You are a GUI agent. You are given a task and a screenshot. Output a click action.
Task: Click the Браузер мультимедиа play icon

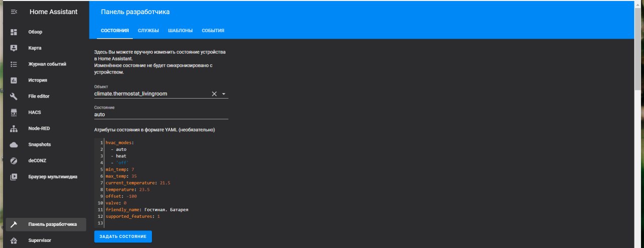14,177
